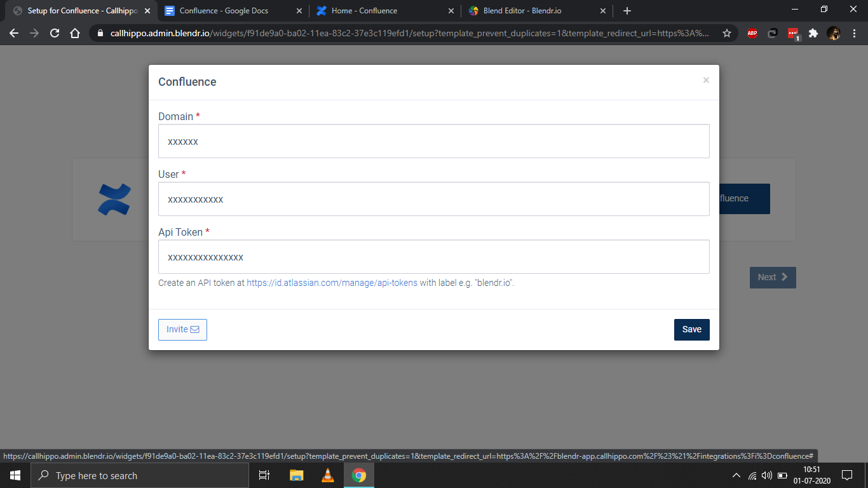Open the ABP Adblock Plus extension
Image resolution: width=868 pixels, height=488 pixels.
tap(752, 33)
